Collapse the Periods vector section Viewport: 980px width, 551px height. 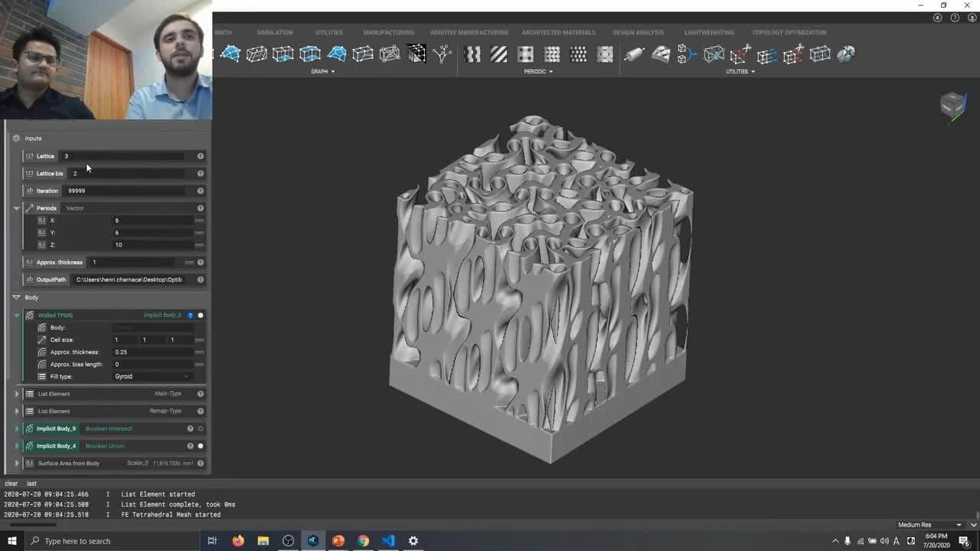coord(17,207)
